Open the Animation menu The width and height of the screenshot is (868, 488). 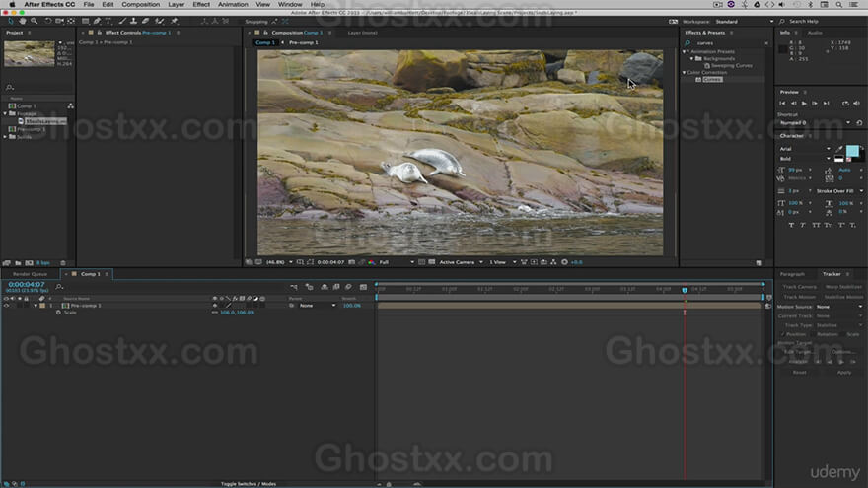tap(233, 4)
